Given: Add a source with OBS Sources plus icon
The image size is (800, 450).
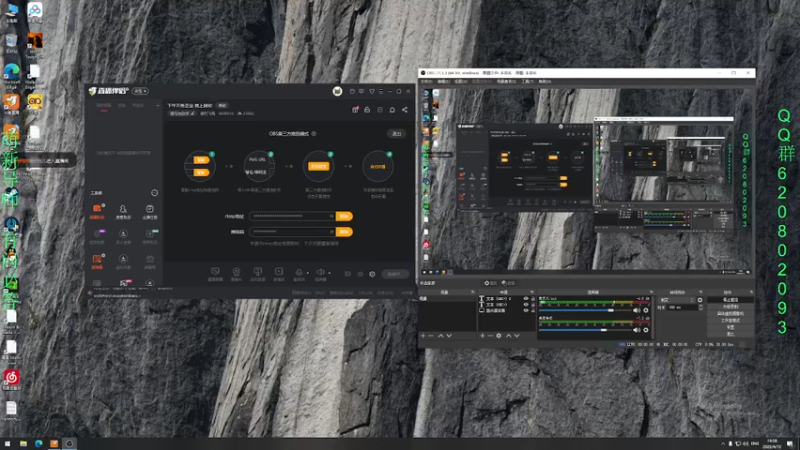Looking at the screenshot, I should pos(482,336).
